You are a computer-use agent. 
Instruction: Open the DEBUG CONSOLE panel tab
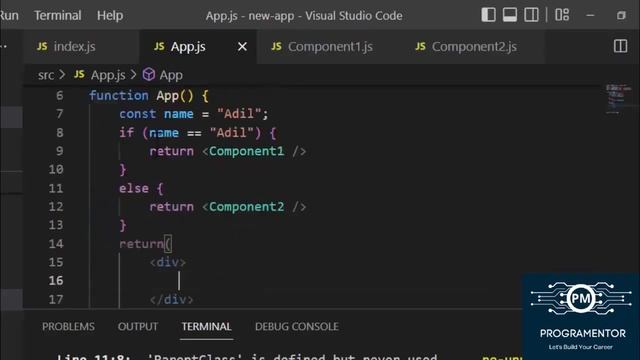pos(297,327)
